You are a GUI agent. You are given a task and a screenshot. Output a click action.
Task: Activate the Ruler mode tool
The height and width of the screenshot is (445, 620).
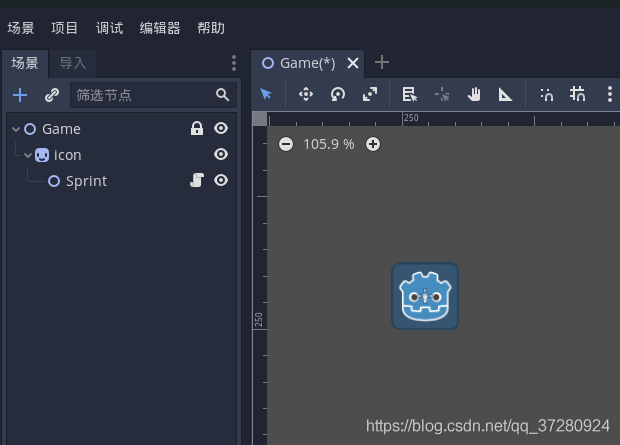pyautogui.click(x=505, y=94)
